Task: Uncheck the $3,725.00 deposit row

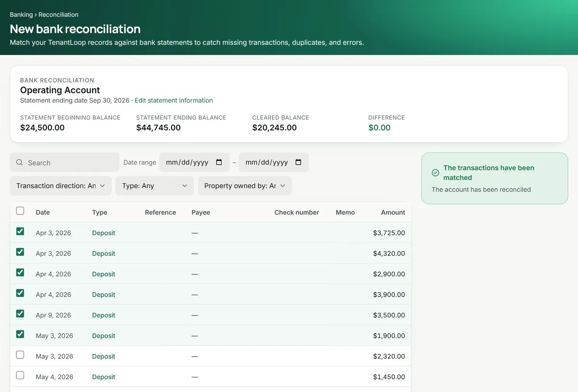Action: point(20,231)
